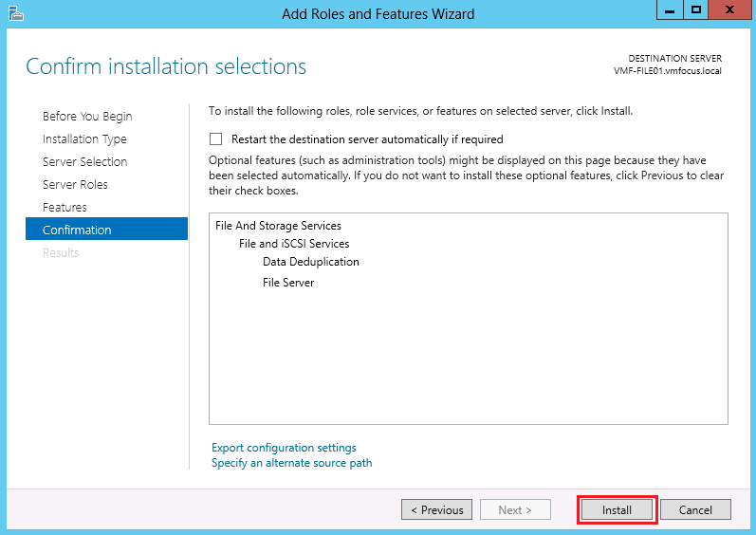Click Install to begin the installation
The width and height of the screenshot is (756, 535).
click(617, 510)
